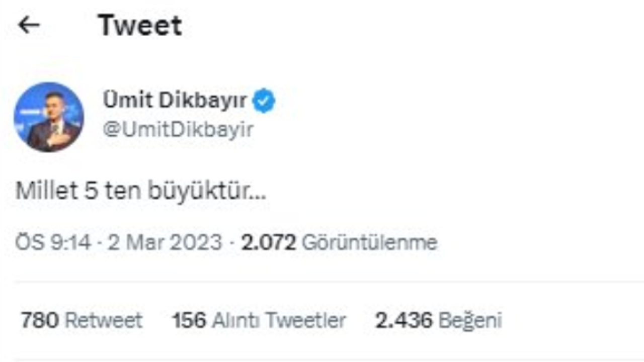View the Alıntı Tweetler list

pos(279,320)
